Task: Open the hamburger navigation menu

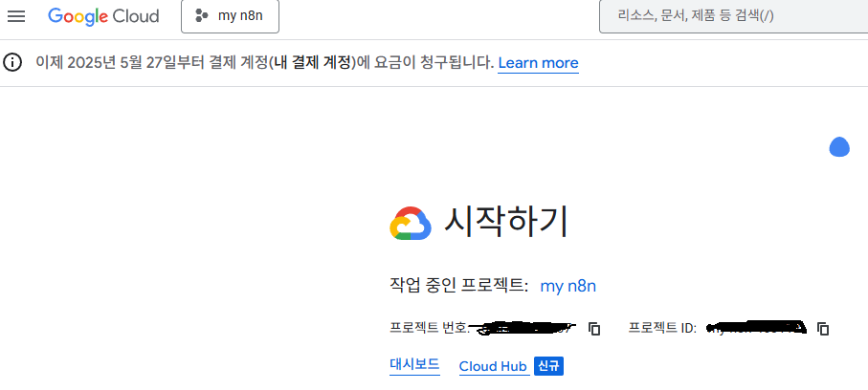Action: pos(16,16)
